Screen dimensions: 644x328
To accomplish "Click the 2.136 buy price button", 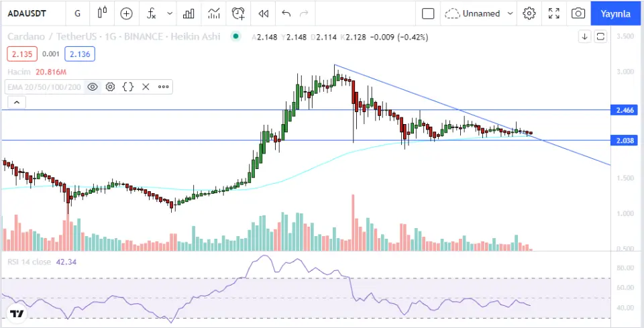I will 83,54.
